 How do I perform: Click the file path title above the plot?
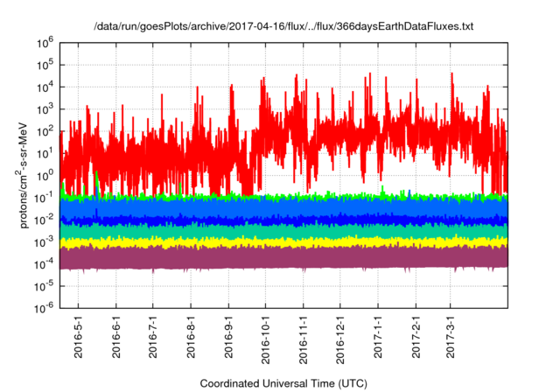[x=283, y=27]
